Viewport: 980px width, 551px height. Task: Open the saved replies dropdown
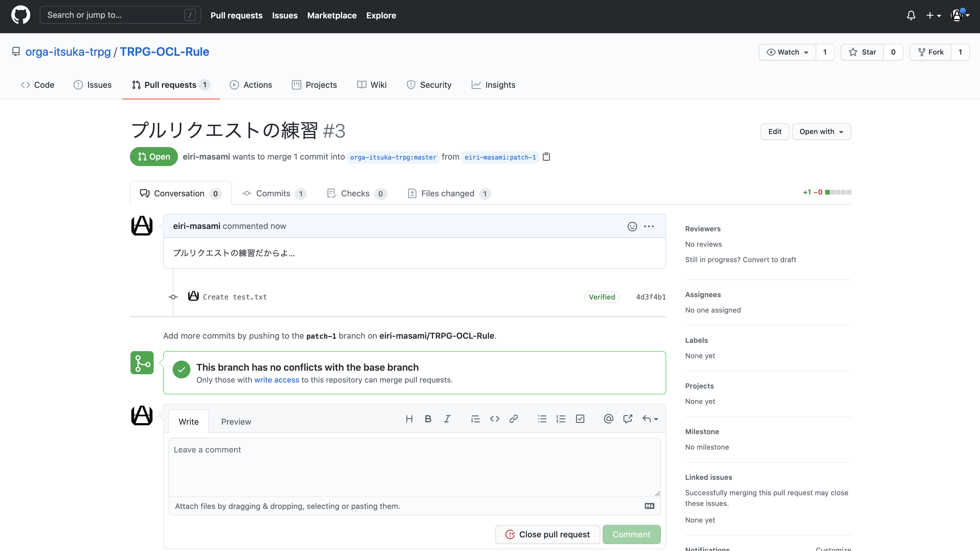pos(650,419)
